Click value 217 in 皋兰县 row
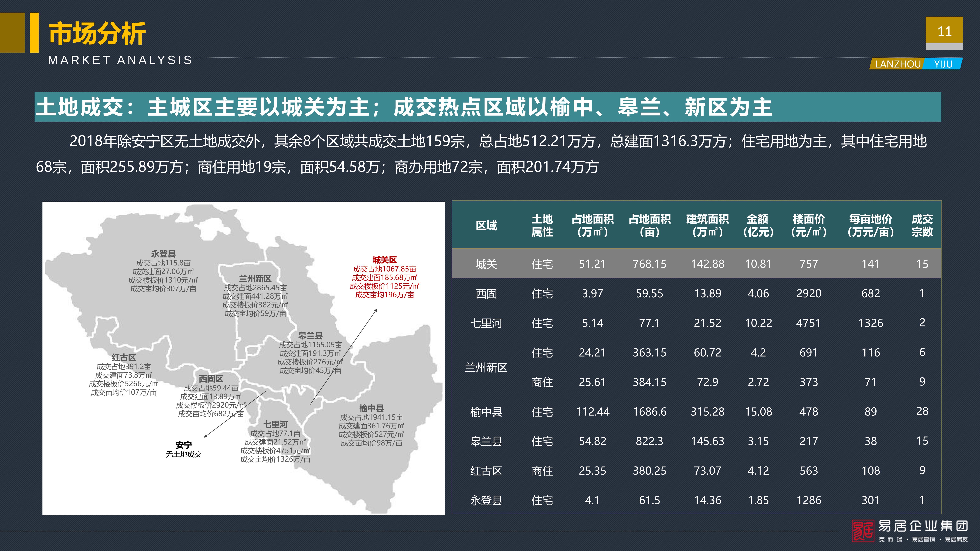980x551 pixels. click(809, 442)
